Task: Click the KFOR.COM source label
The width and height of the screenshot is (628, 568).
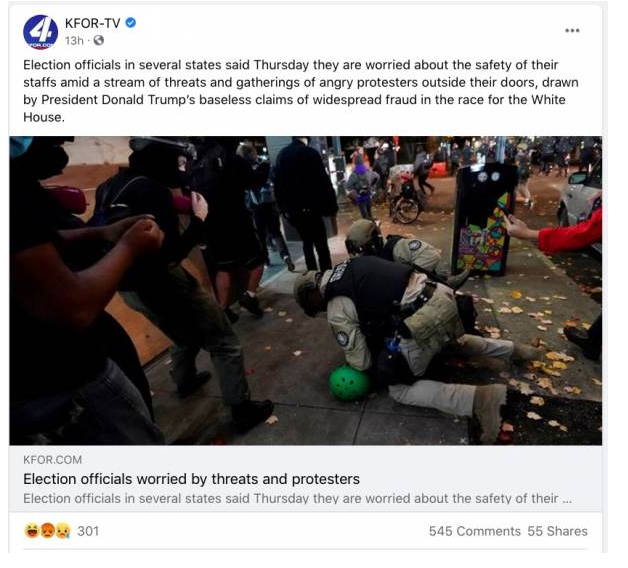Action: (x=52, y=459)
